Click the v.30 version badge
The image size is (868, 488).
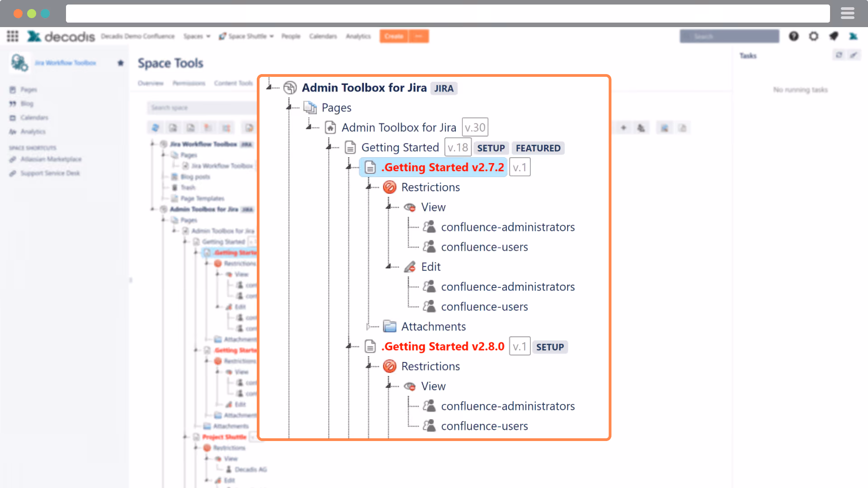click(475, 127)
